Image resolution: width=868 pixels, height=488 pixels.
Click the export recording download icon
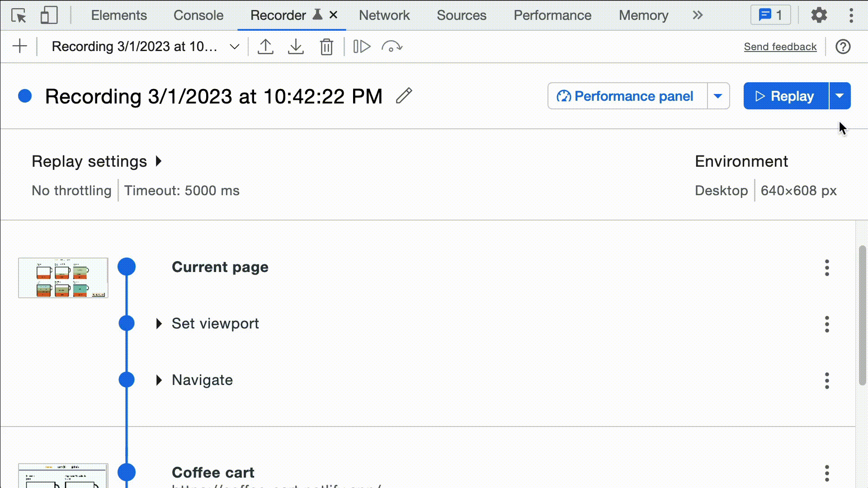pyautogui.click(x=296, y=47)
